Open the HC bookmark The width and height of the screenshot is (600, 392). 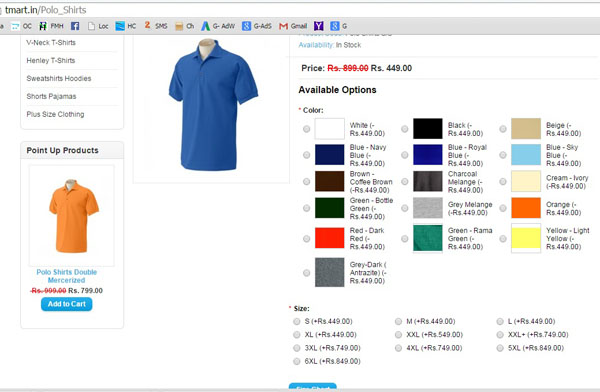point(126,26)
